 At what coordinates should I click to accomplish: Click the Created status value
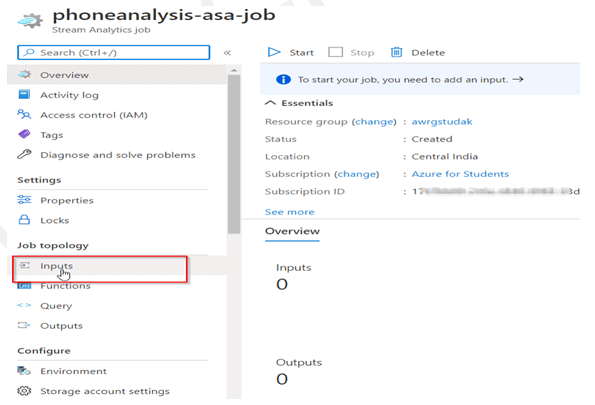tap(432, 139)
